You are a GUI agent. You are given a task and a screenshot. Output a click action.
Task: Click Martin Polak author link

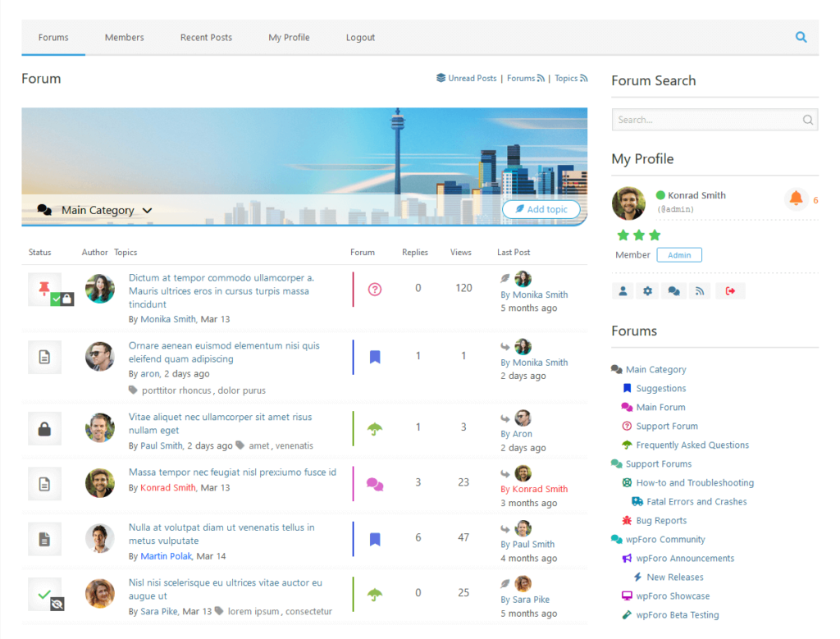coord(166,556)
